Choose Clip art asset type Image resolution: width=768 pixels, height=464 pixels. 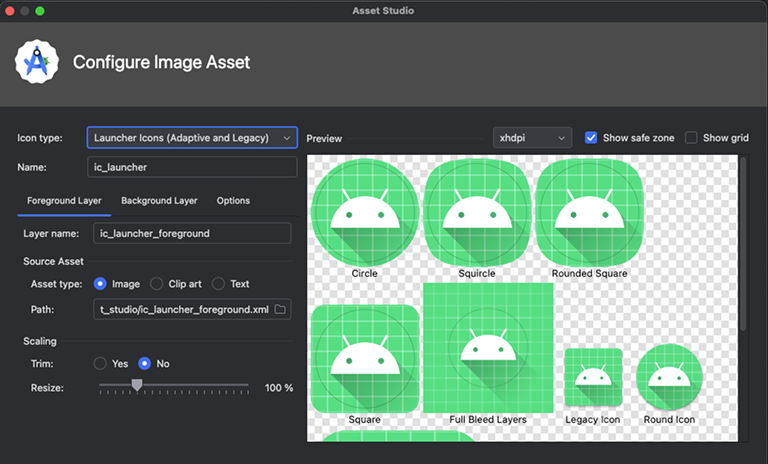[156, 284]
